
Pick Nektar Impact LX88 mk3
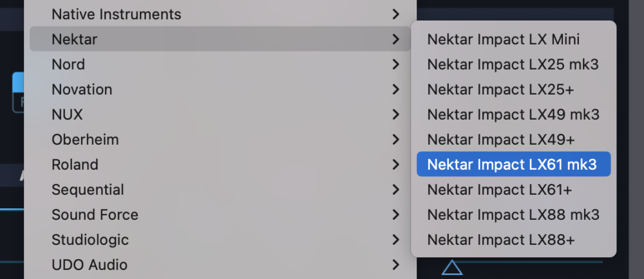(513, 215)
